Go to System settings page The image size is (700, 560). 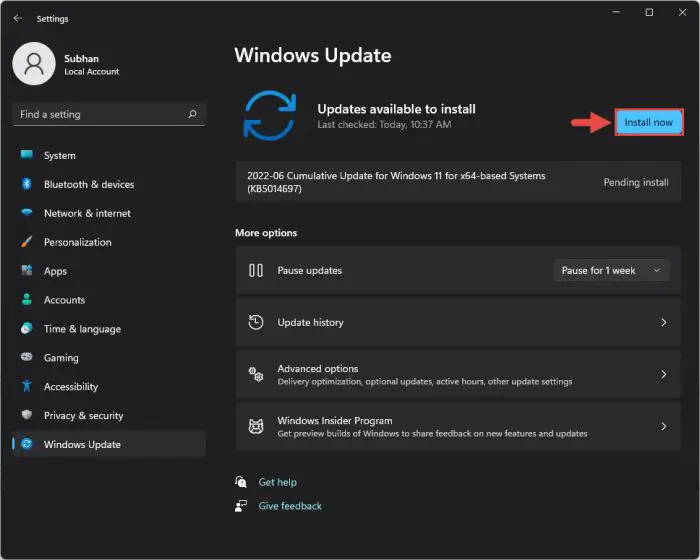coord(59,156)
